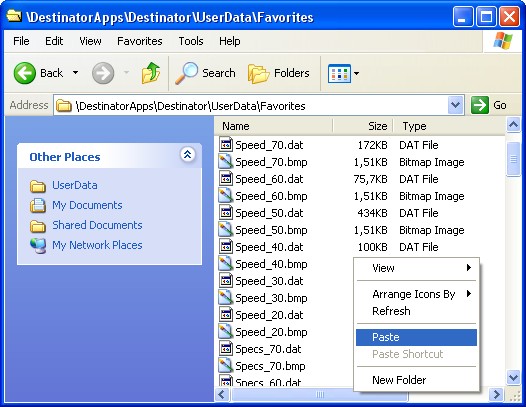Click the Views icon in toolbar
526x407 pixels.
(339, 73)
